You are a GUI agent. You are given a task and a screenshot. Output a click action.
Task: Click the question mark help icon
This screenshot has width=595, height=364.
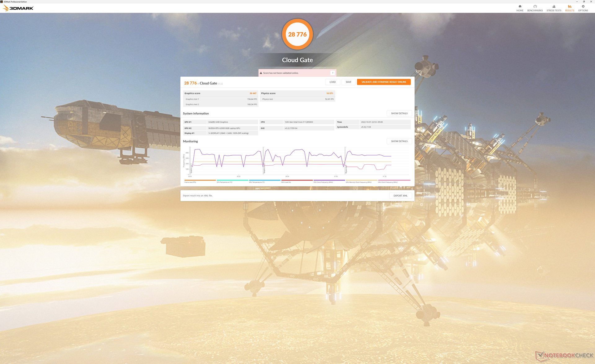point(333,73)
